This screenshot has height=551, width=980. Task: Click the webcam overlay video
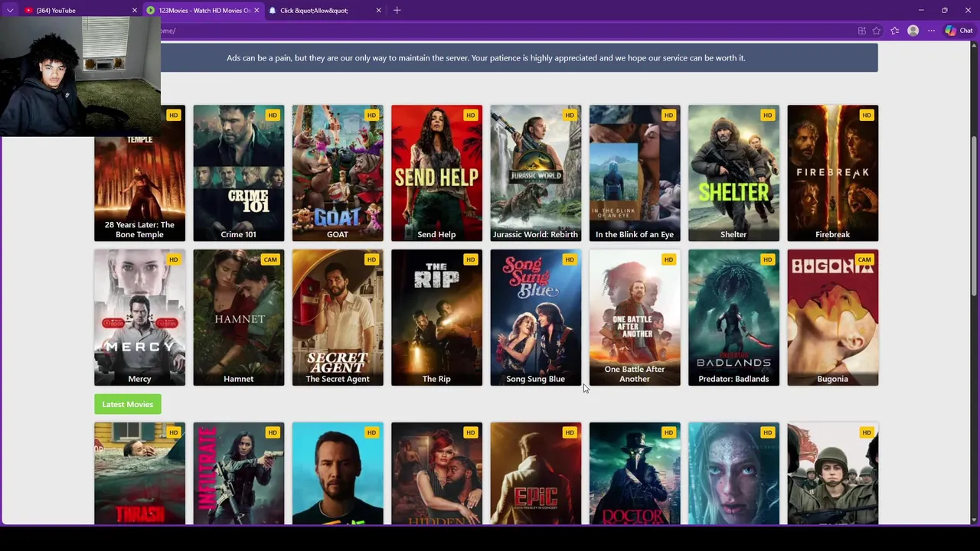80,77
